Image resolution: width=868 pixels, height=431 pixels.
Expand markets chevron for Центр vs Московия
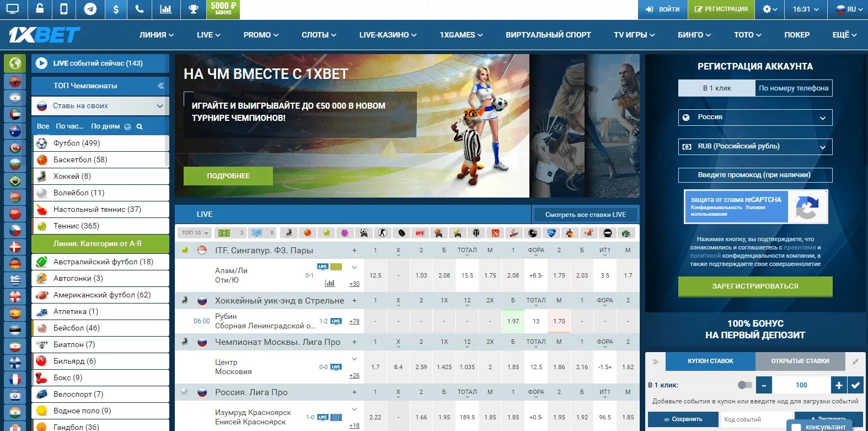354,359
